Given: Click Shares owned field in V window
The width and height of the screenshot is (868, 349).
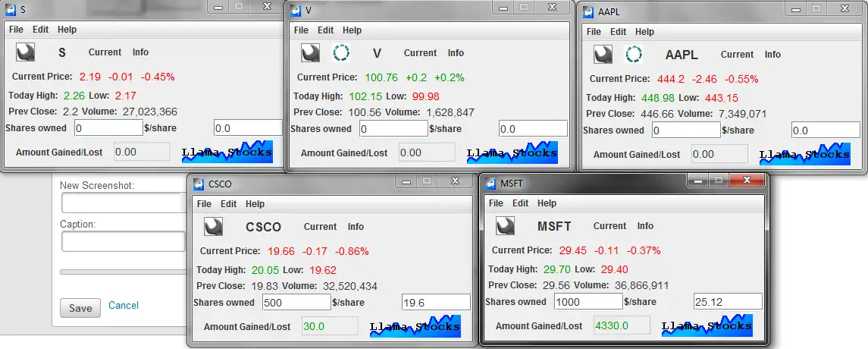Looking at the screenshot, I should click(x=393, y=128).
